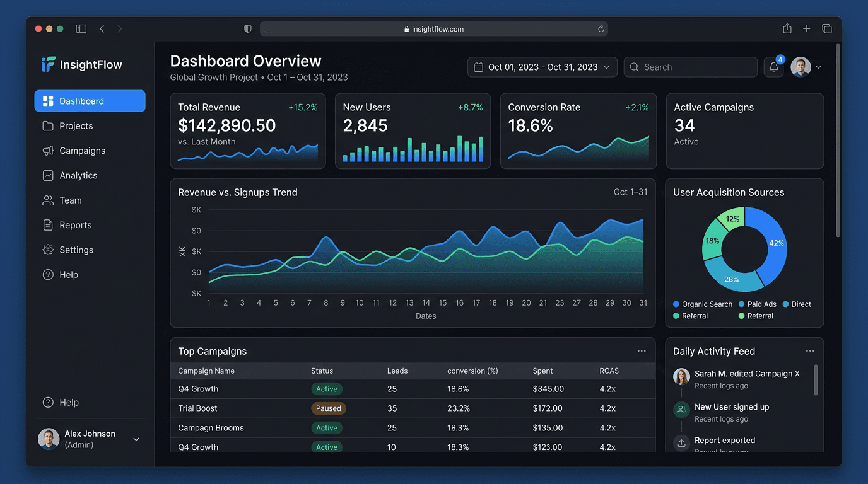Select the Campaigns megaphone icon

[47, 150]
